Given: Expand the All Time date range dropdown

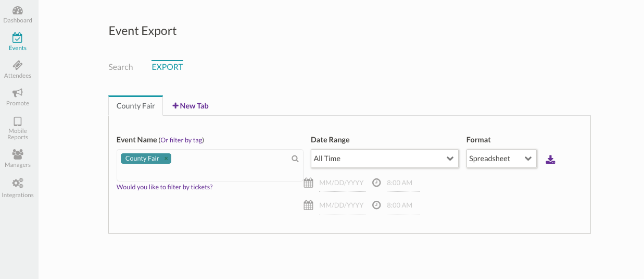Looking at the screenshot, I should click(384, 159).
